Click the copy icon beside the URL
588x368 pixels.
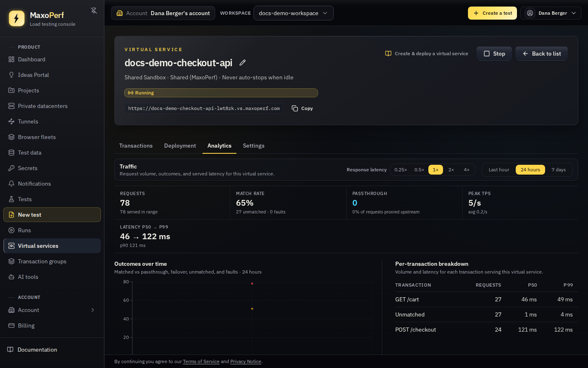(x=295, y=108)
